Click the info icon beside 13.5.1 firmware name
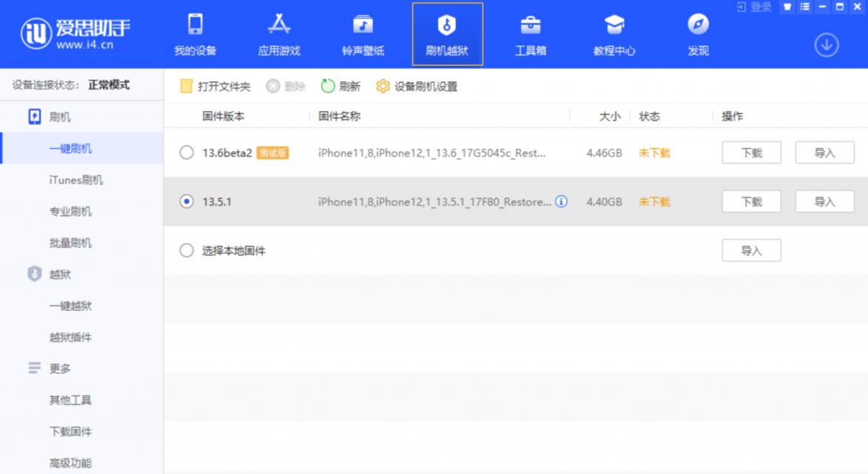Viewport: 868px width, 474px height. point(562,201)
